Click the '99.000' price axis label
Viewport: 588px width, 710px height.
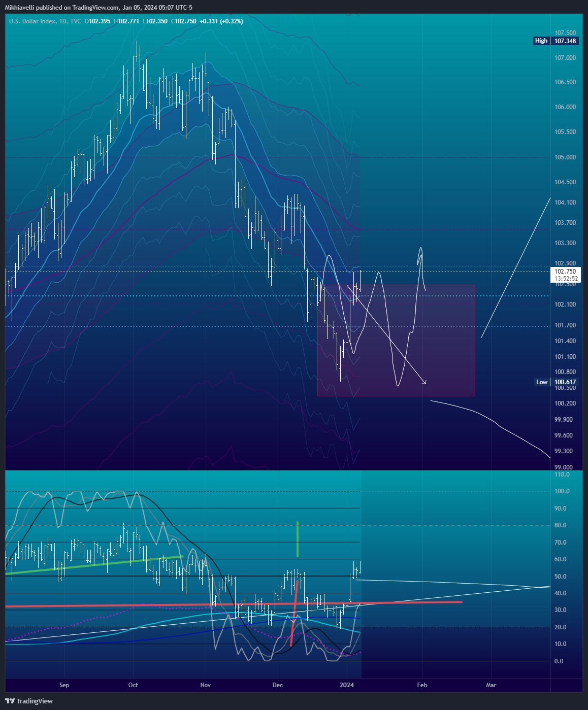click(x=564, y=467)
